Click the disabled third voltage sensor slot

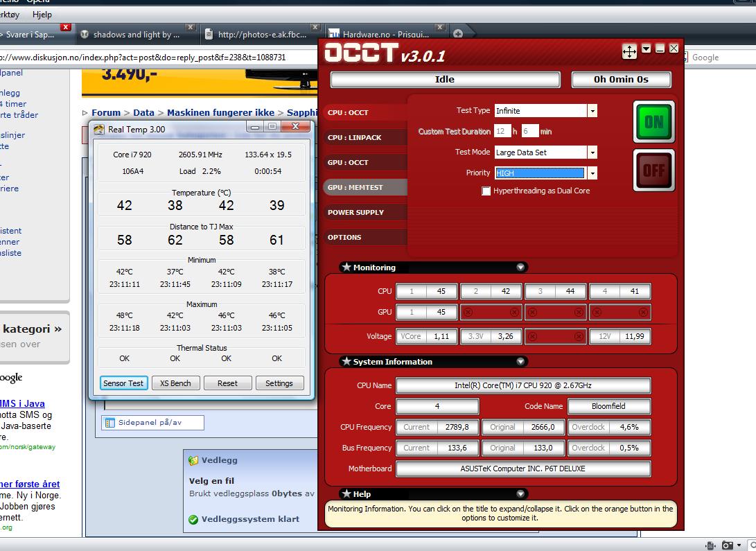(x=556, y=336)
